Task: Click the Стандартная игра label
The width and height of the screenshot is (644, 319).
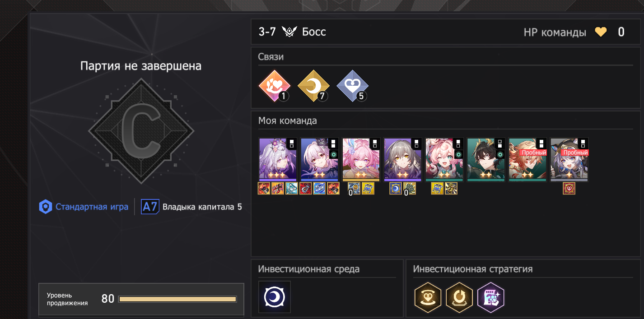Action: coord(92,207)
